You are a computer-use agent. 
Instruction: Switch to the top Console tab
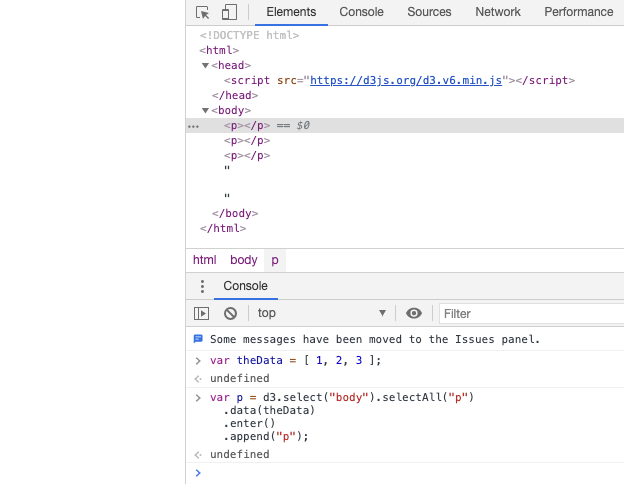pos(361,12)
